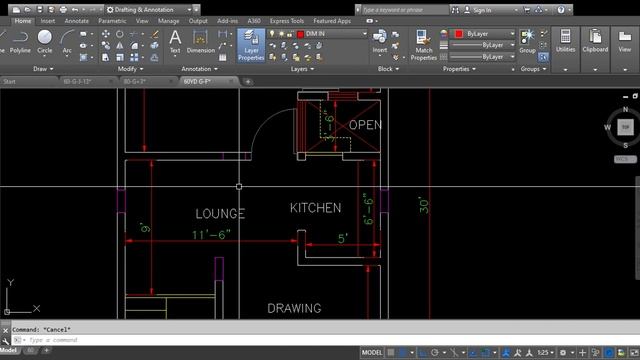
Task: Click the Dimension tool
Action: click(200, 42)
